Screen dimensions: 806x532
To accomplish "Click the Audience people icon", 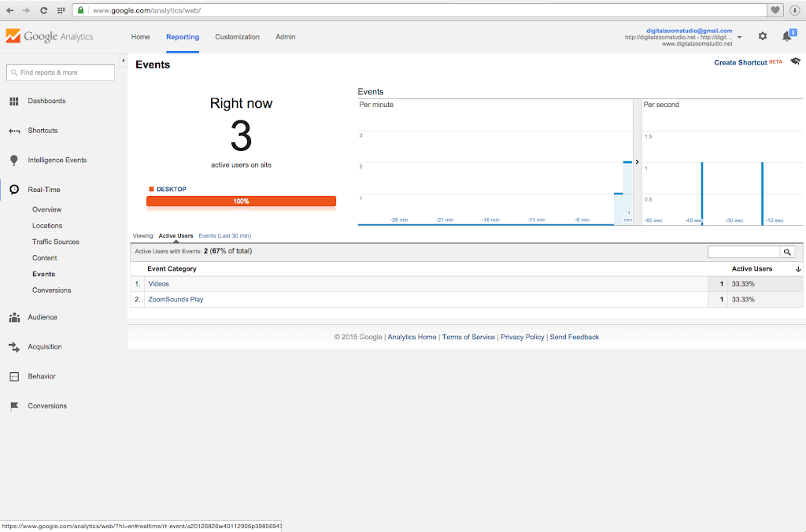I will pos(14,318).
